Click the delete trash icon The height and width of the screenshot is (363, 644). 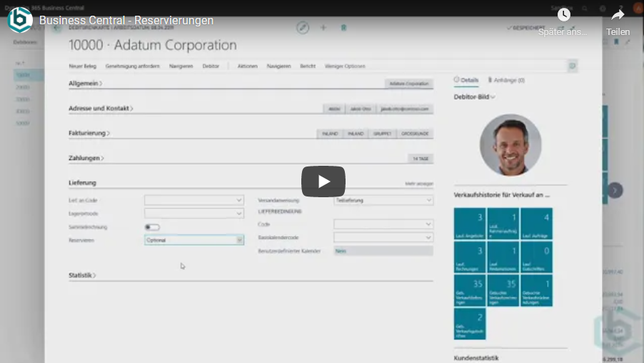coord(343,27)
